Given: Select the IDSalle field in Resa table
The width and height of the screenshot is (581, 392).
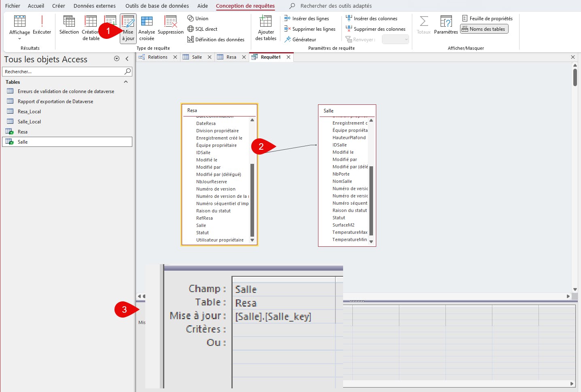Looking at the screenshot, I should pyautogui.click(x=203, y=153).
